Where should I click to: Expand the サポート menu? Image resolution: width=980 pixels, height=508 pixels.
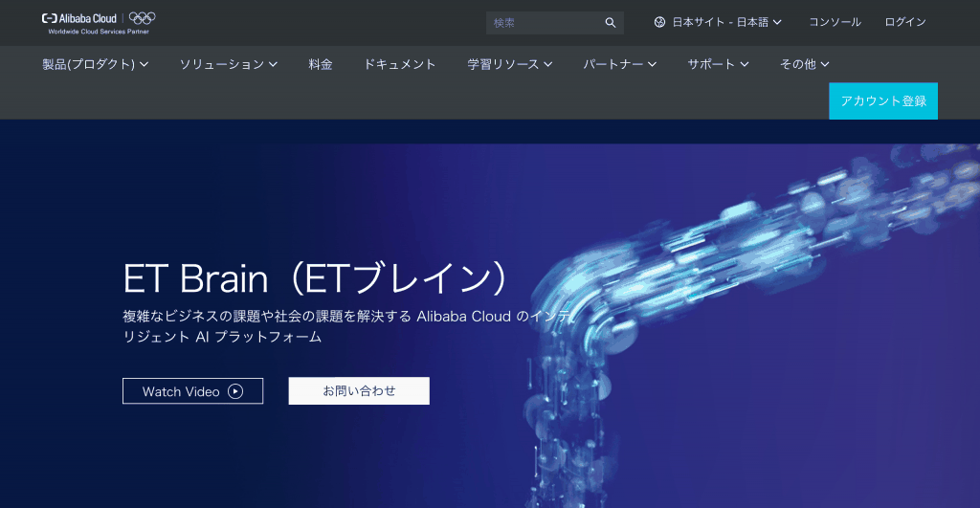[718, 64]
